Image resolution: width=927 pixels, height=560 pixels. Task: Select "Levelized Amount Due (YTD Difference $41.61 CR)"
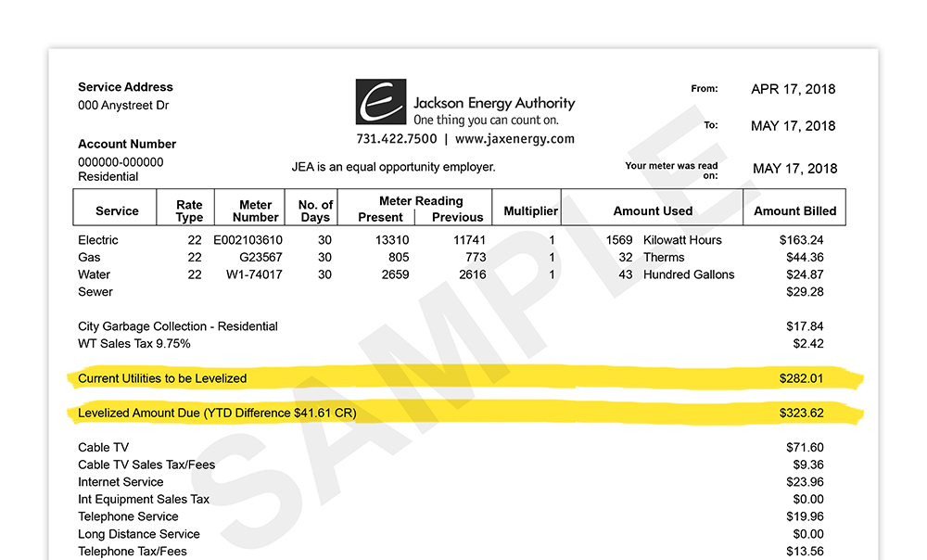pos(217,413)
